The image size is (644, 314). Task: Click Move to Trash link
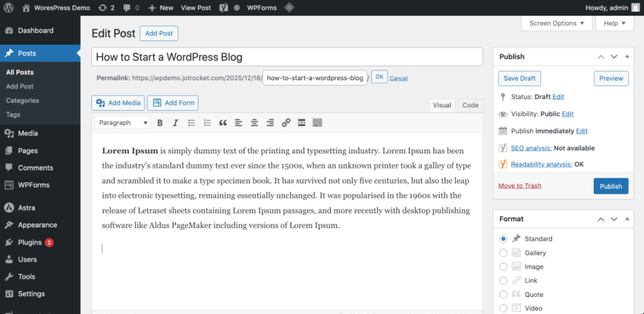pyautogui.click(x=520, y=186)
